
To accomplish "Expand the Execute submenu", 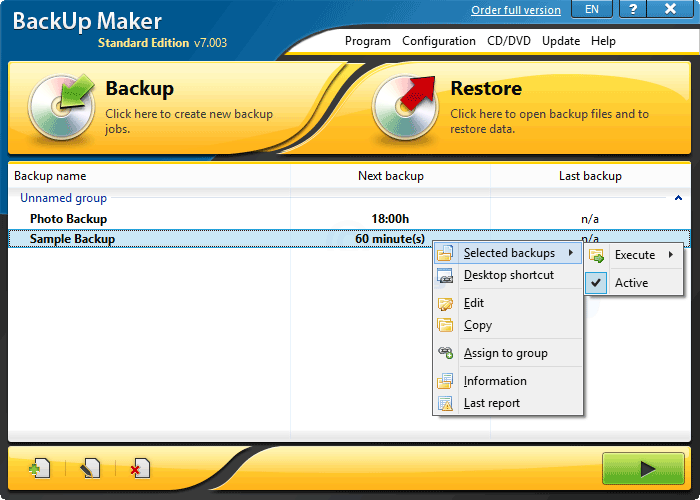I will (x=640, y=255).
